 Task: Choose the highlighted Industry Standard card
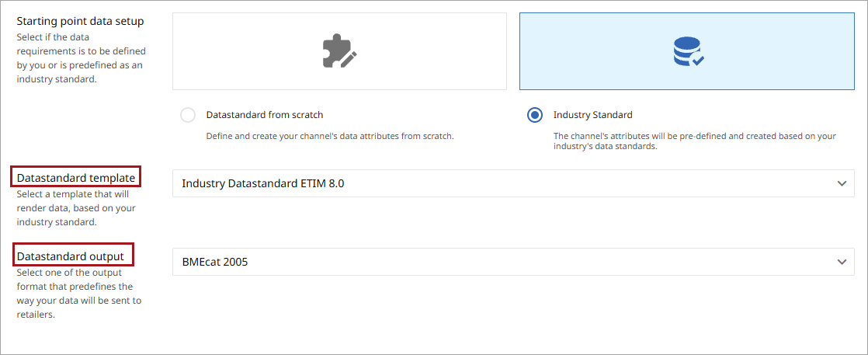(687, 51)
